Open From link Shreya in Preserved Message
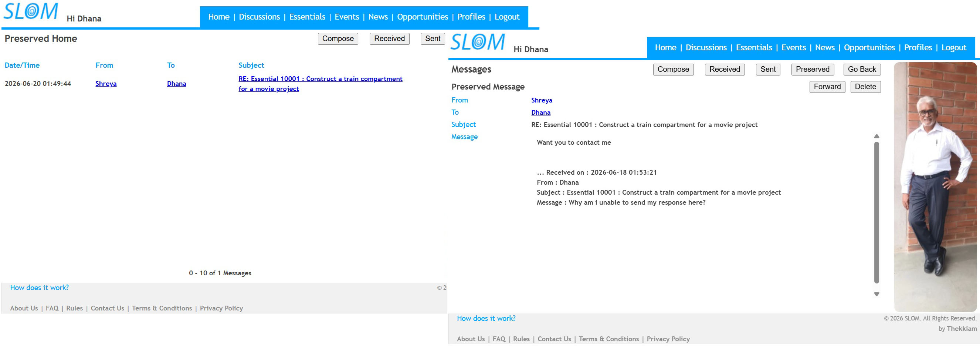980x346 pixels. [542, 101]
